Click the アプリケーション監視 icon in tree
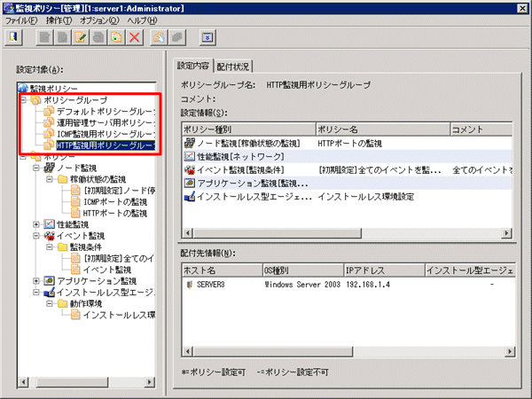 pos(50,281)
